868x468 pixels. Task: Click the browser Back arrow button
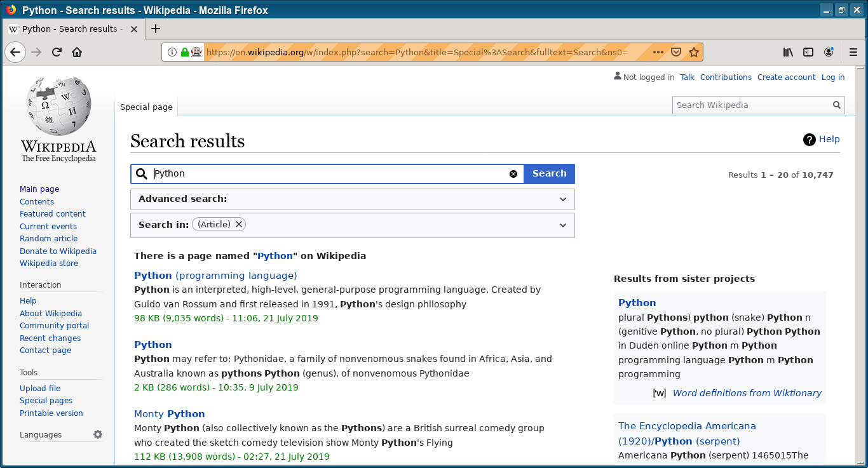15,52
